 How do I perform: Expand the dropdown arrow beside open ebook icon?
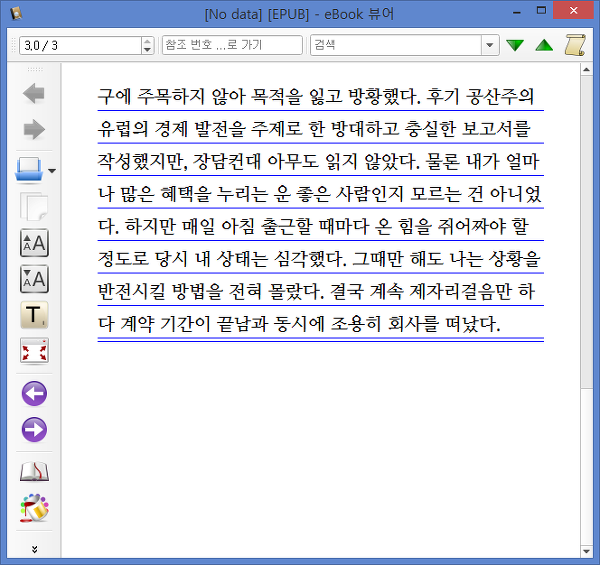click(x=52, y=171)
